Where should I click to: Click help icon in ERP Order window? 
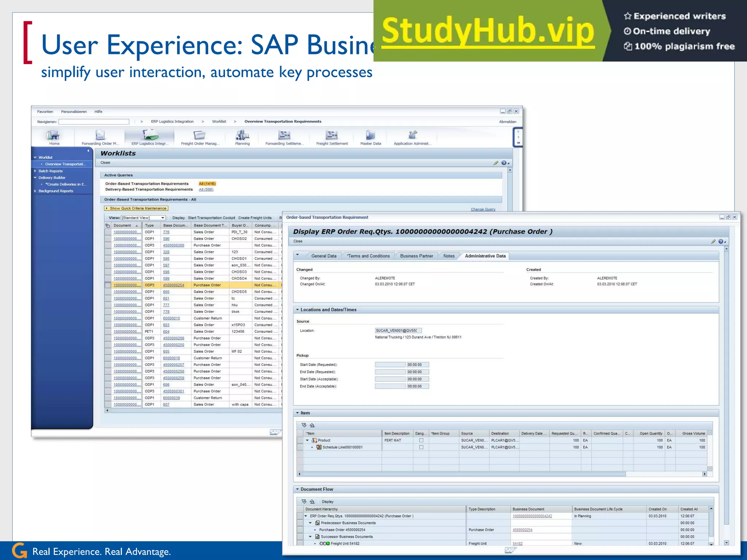tap(721, 241)
